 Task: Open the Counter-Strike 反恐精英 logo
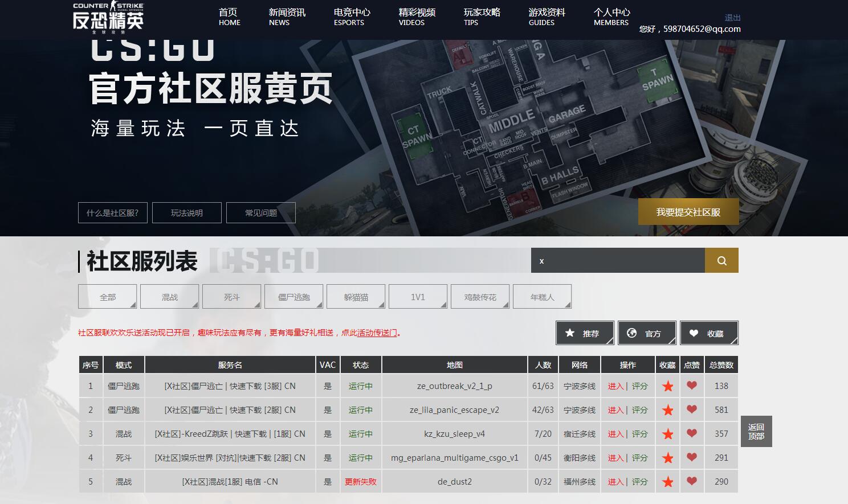click(x=108, y=17)
